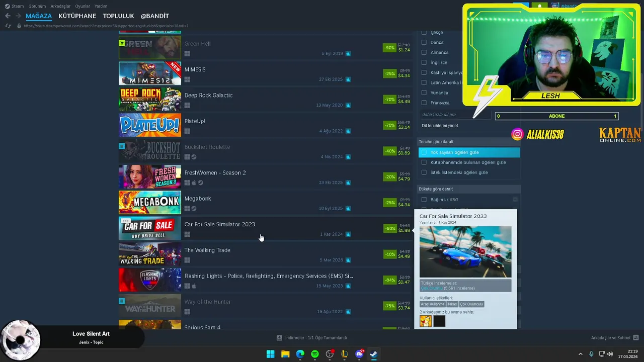Open 'Arkadaşlar ve Sohbet' panel

pyautogui.click(x=611, y=338)
